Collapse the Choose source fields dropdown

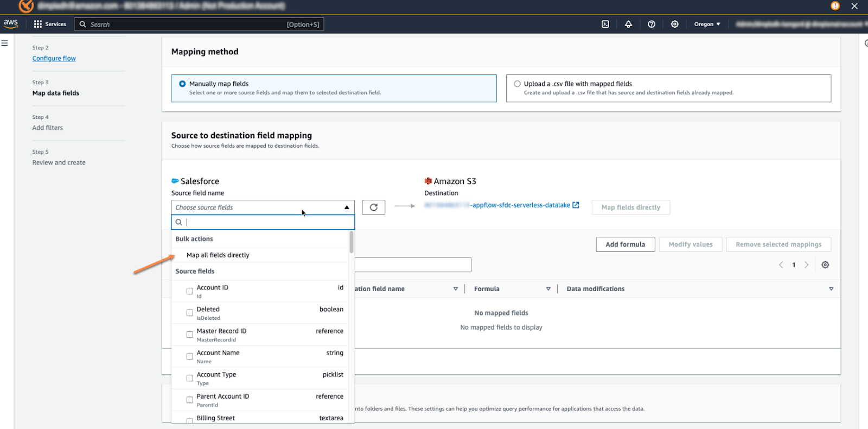point(347,207)
